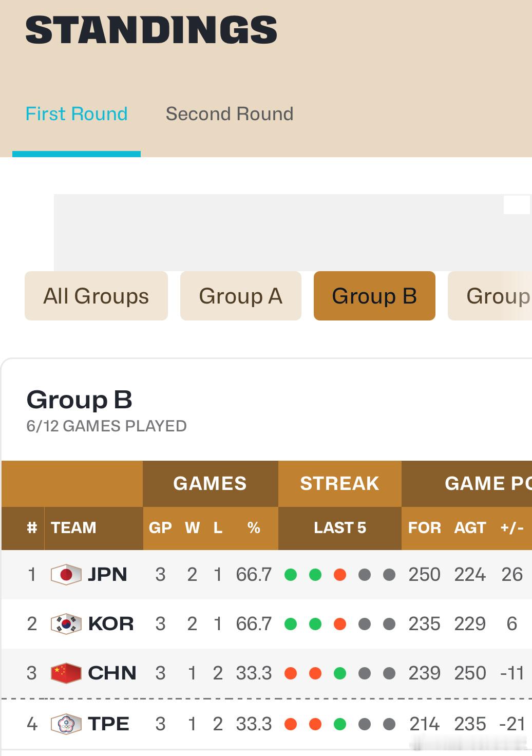
Task: Select the First Round tab
Action: 77,114
